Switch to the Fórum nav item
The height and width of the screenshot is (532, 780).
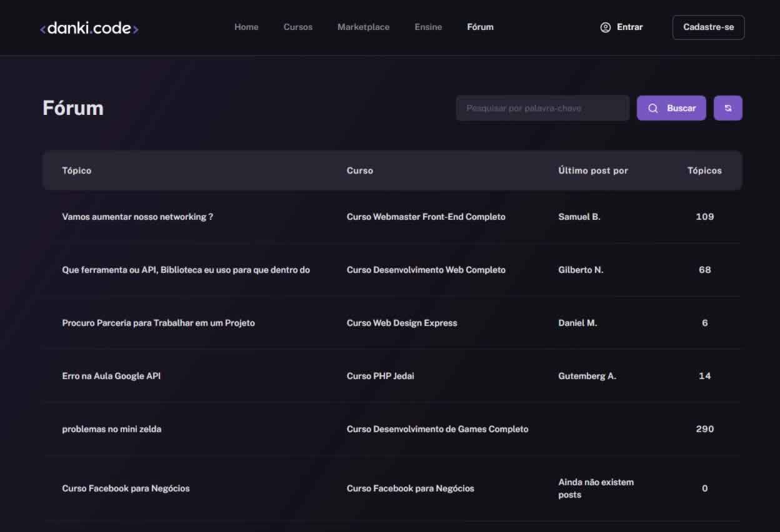[x=480, y=27]
